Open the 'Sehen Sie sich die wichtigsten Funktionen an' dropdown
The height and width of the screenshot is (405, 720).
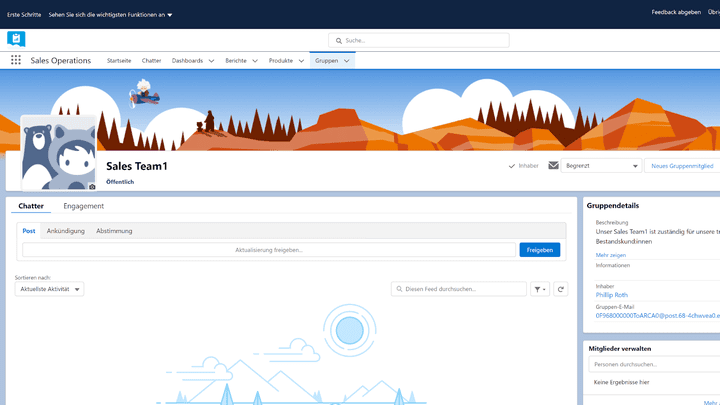pos(110,15)
